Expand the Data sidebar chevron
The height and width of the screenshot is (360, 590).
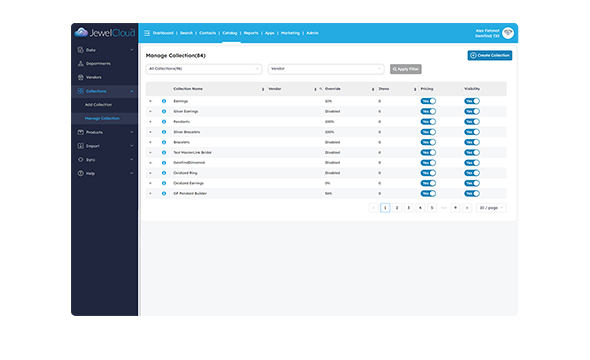[x=131, y=50]
